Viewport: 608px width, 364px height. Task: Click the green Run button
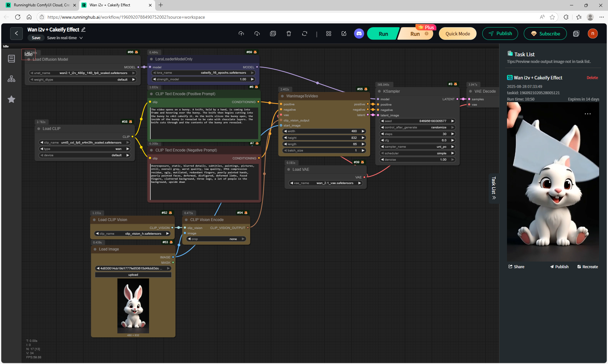pyautogui.click(x=383, y=34)
